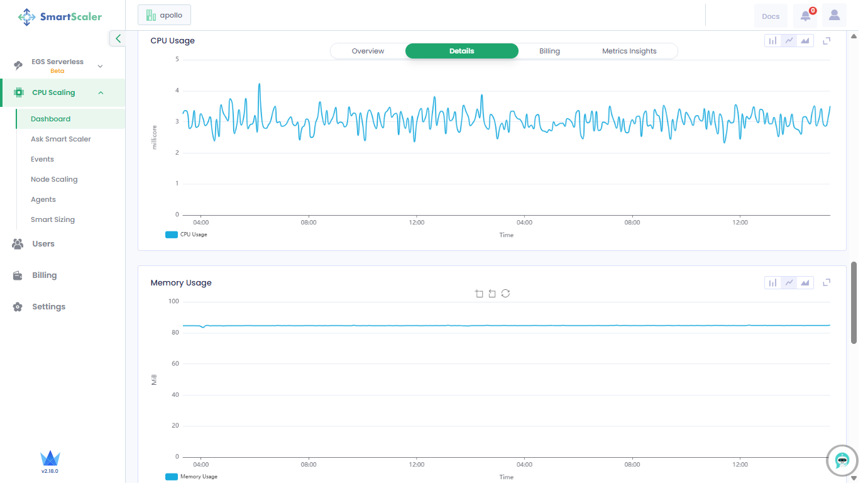Collapse the CPU Scaling section

[101, 93]
